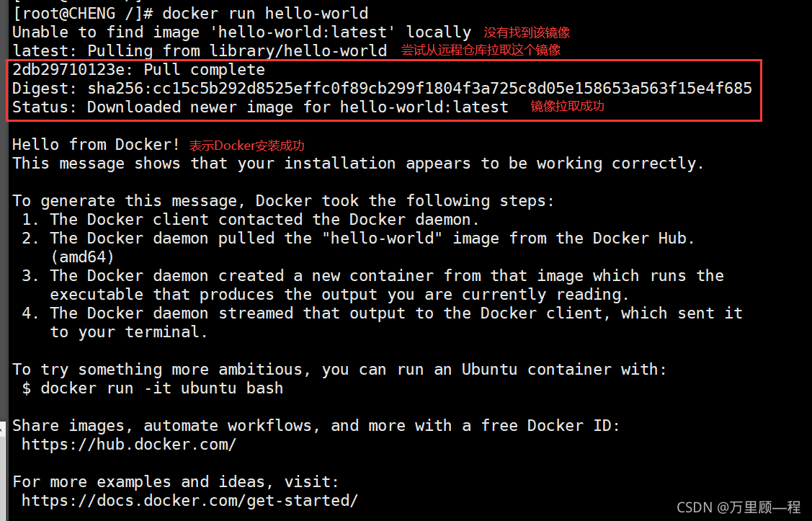This screenshot has height=521, width=812.
Task: Click the 'latest: Pulling from library/hello-world' line
Action: click(200, 50)
